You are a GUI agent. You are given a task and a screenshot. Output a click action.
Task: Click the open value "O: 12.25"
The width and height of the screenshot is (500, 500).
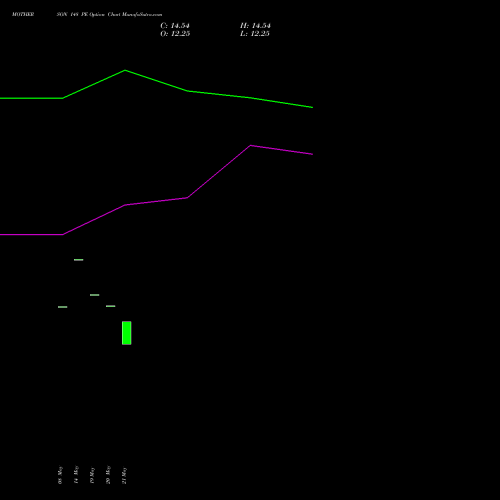[x=175, y=34]
